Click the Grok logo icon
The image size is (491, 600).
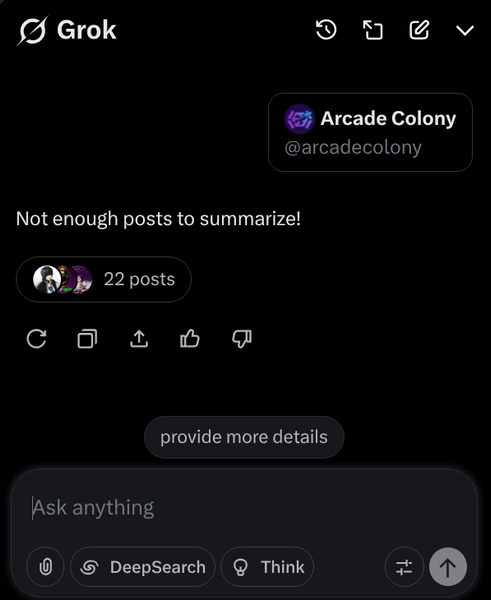point(32,30)
